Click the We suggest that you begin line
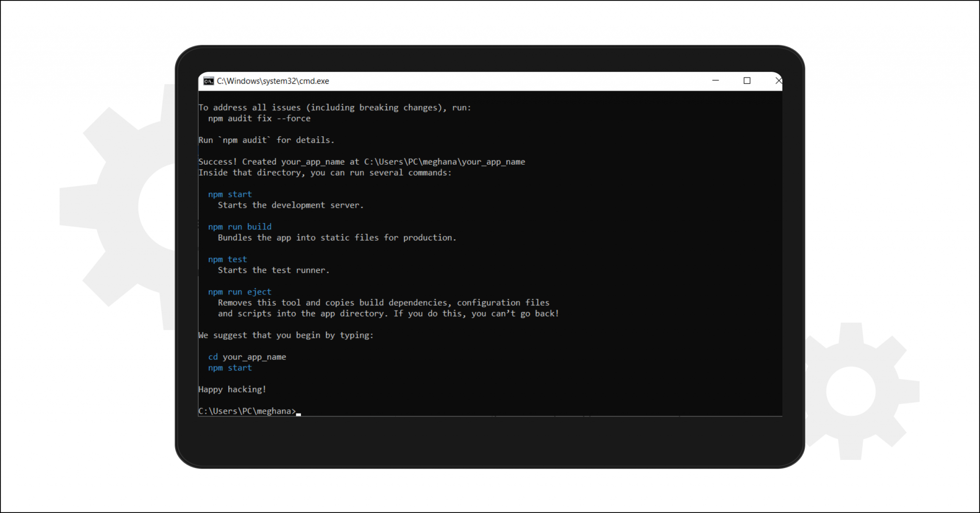980x513 pixels. point(286,335)
